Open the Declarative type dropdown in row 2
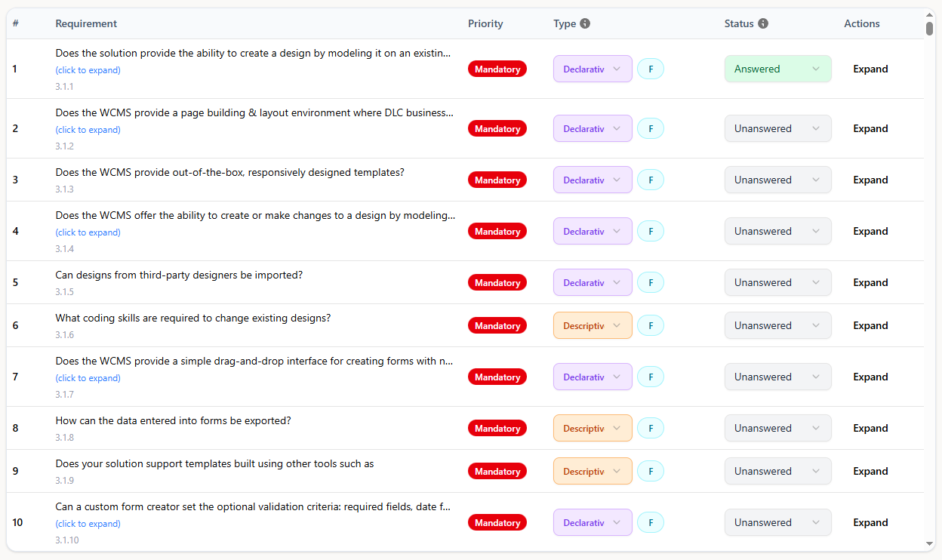The image size is (942, 560). tap(593, 128)
